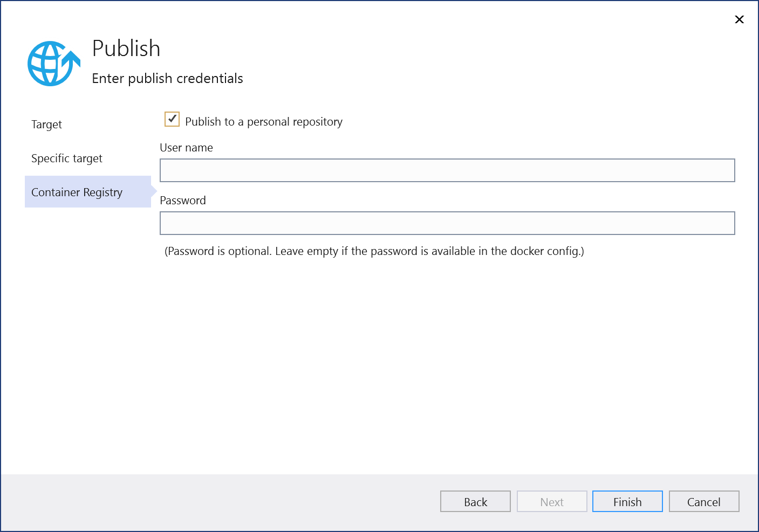Open the Container Registry step
759x532 pixels.
tap(77, 192)
